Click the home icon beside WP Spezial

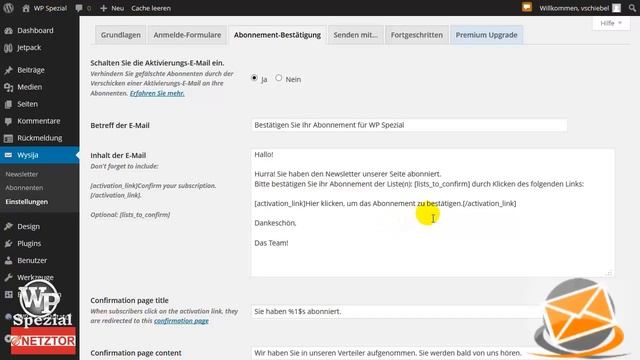(x=26, y=8)
